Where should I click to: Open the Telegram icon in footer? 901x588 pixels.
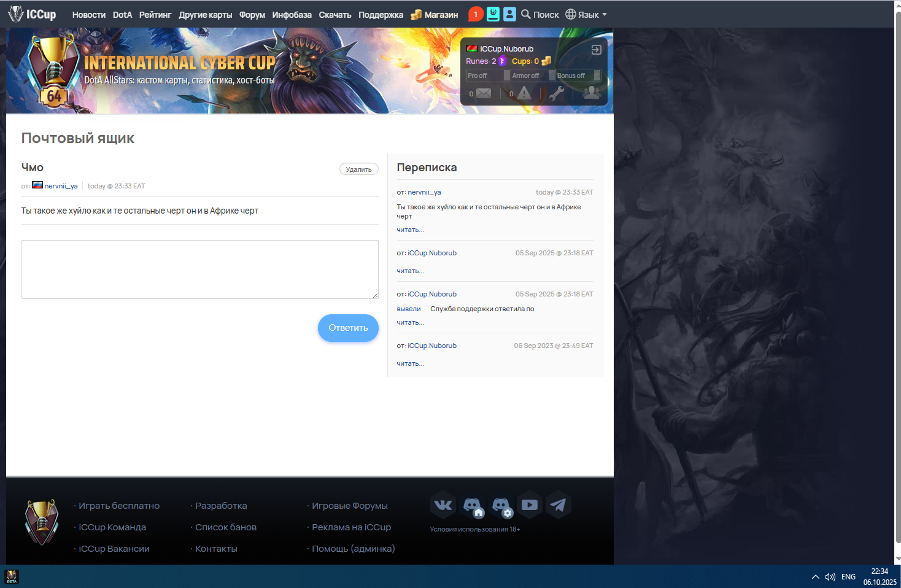pos(558,505)
